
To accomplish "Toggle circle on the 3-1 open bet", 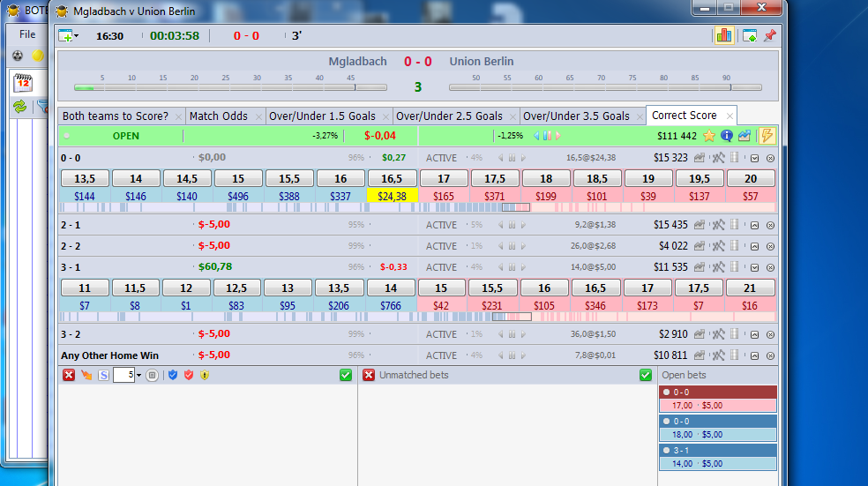I will point(667,450).
